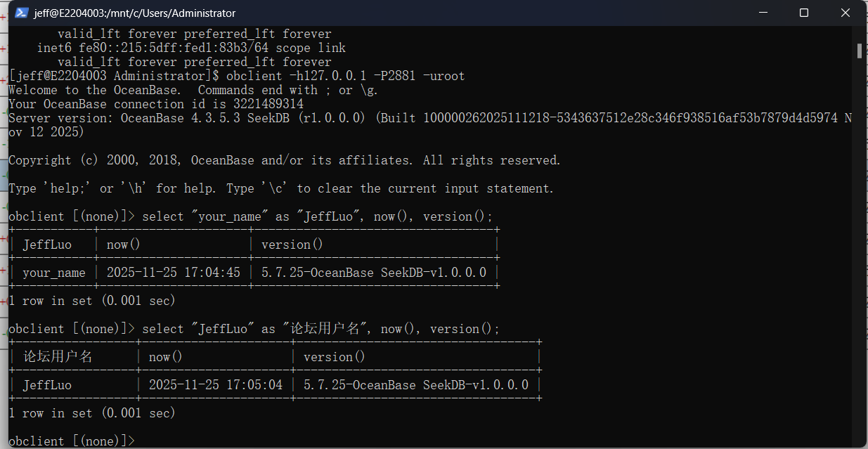Image resolution: width=868 pixels, height=449 pixels.
Task: Click the final empty obclient prompt line
Action: (70, 441)
